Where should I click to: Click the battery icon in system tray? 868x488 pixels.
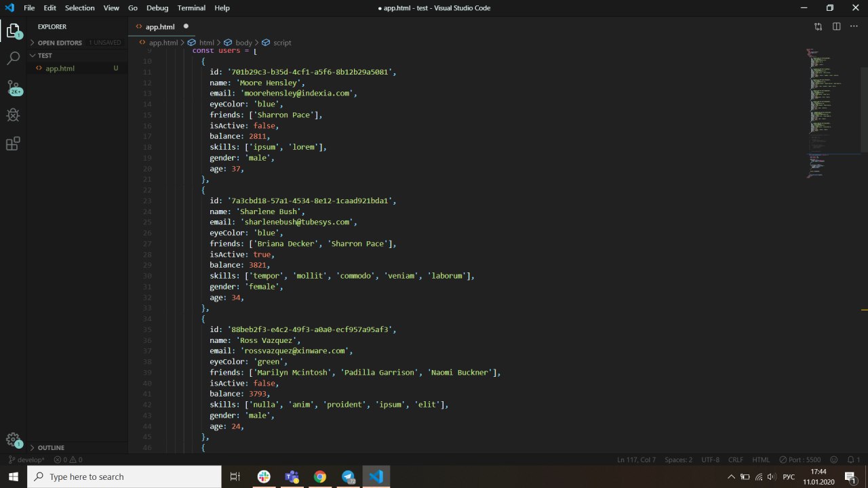(x=745, y=476)
